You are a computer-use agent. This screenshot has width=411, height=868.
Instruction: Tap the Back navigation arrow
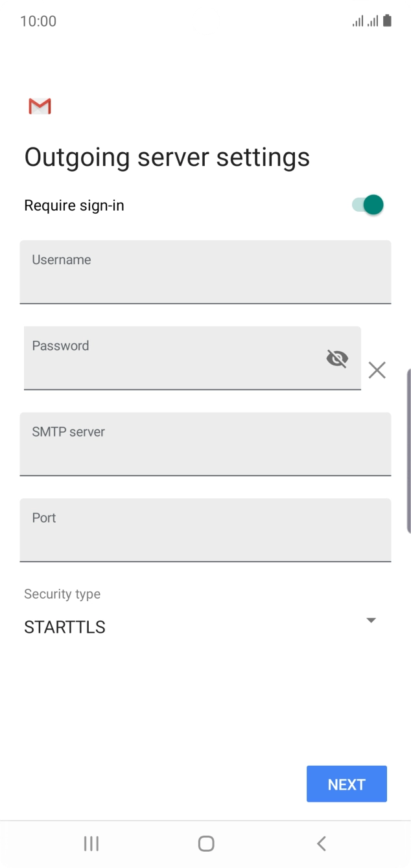(x=321, y=843)
